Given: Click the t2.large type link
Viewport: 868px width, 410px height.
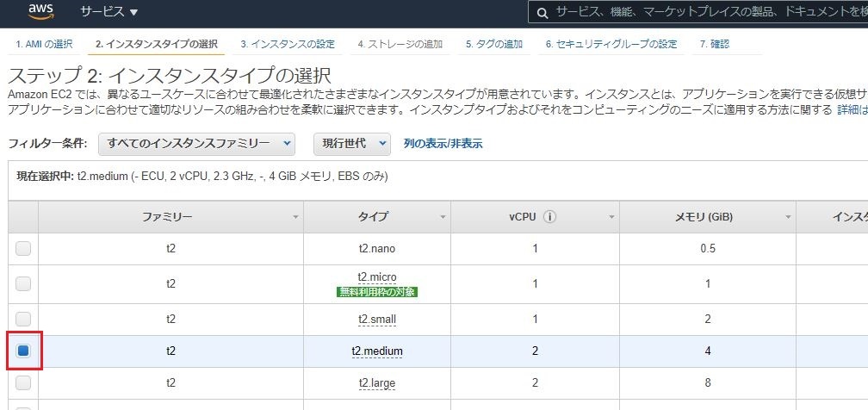Looking at the screenshot, I should (377, 382).
